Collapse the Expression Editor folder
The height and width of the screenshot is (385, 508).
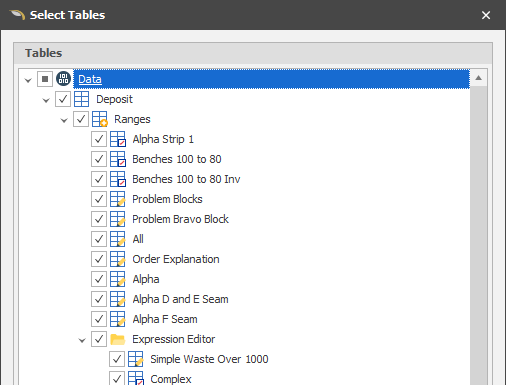[x=82, y=340]
